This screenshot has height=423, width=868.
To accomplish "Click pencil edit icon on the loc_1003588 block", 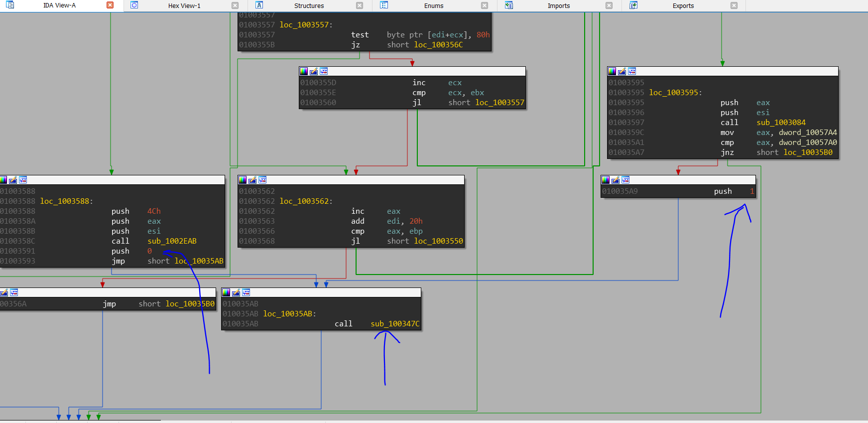I will (x=13, y=180).
